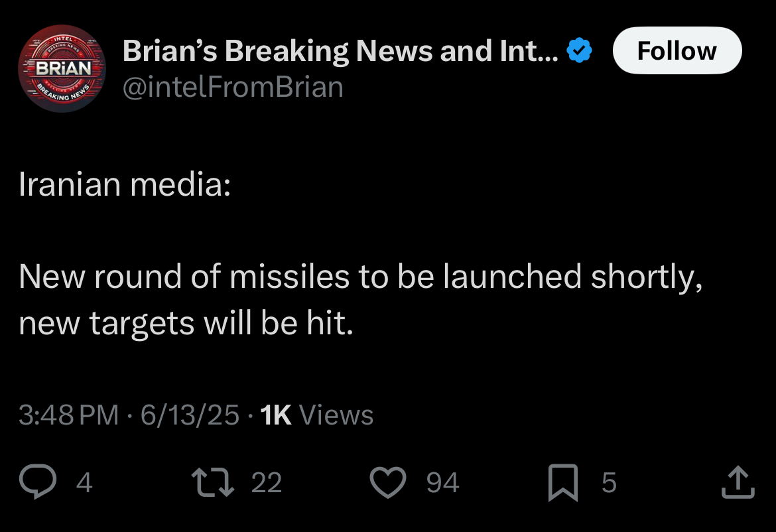Open the 3:48 PM timestamp link

pos(69,415)
